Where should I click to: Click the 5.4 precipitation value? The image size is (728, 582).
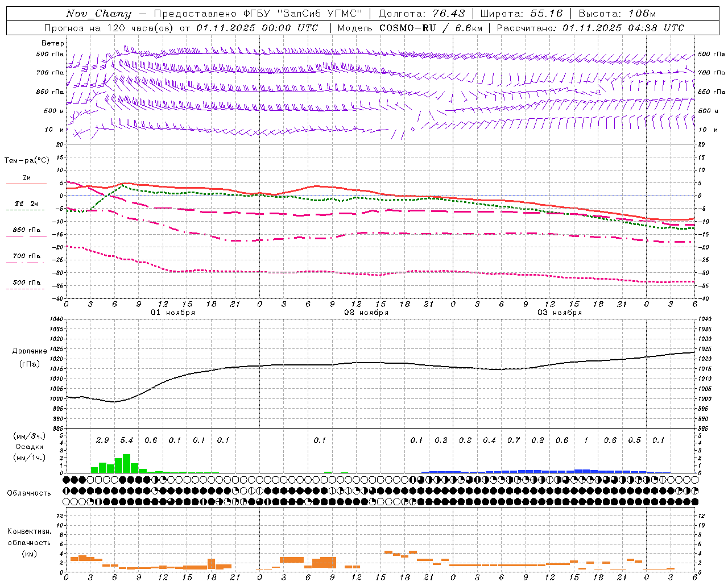(x=126, y=440)
